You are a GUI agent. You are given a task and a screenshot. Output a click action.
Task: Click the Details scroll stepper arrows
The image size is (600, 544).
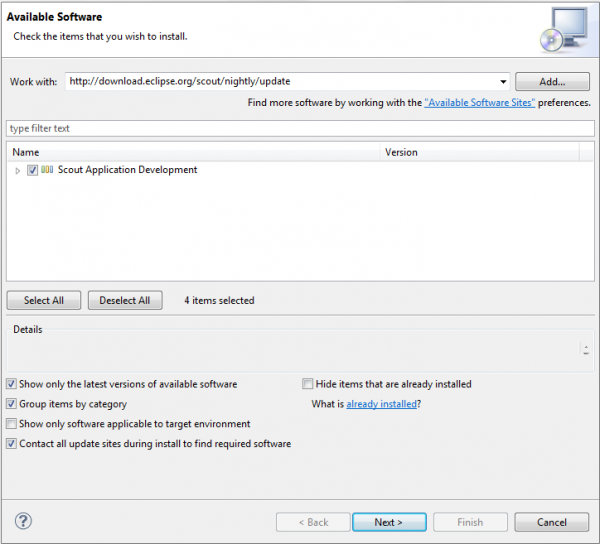pyautogui.click(x=586, y=350)
